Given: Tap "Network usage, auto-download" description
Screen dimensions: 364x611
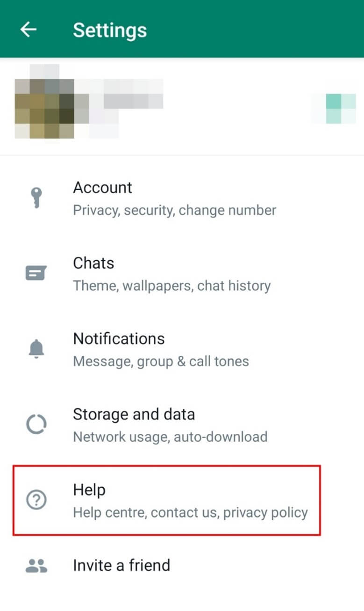Looking at the screenshot, I should [x=170, y=437].
